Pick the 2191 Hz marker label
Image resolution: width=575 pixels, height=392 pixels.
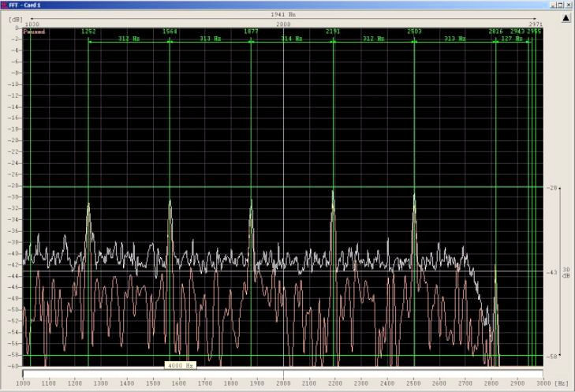coord(333,32)
